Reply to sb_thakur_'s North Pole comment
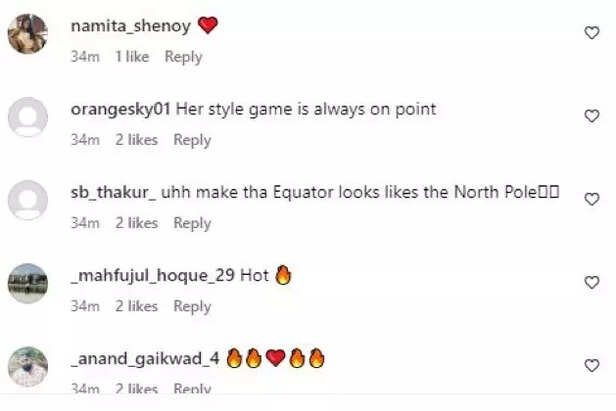Screen dimensions: 616x411 click(x=192, y=224)
